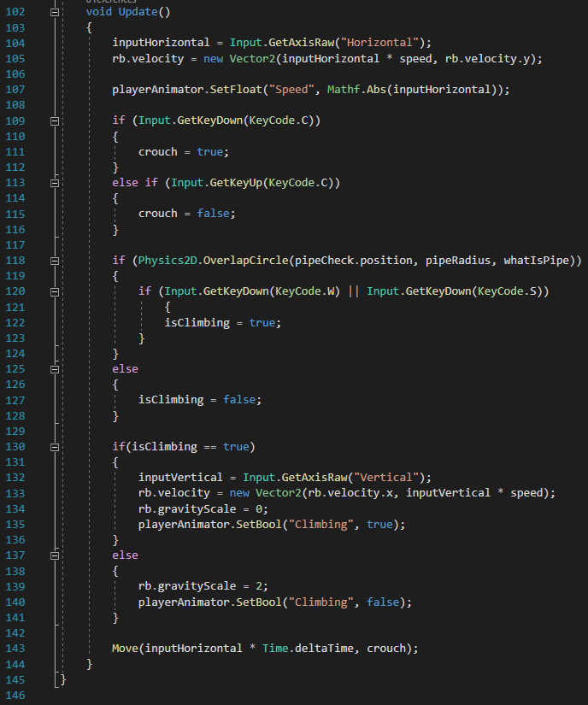Fold the isClimbing == true if block
The height and width of the screenshot is (705, 588).
56,447
